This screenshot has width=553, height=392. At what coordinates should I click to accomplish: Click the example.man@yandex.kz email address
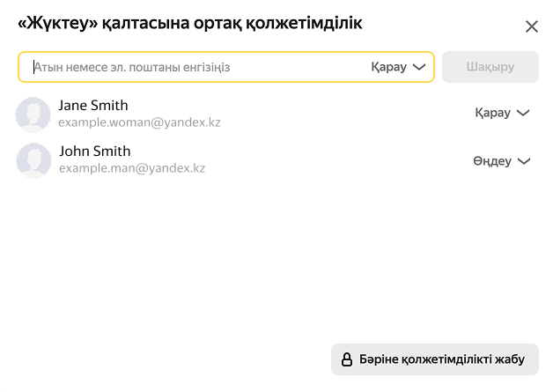point(132,168)
